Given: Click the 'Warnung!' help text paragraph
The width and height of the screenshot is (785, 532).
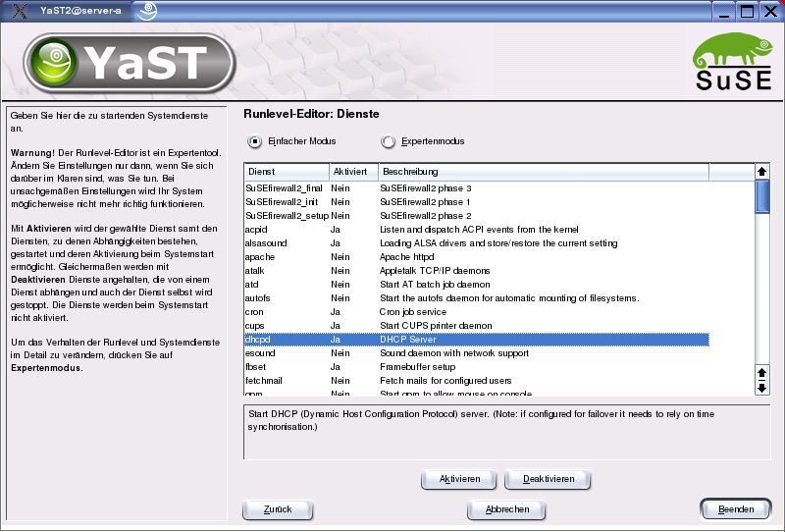Looking at the screenshot, I should (x=116, y=179).
